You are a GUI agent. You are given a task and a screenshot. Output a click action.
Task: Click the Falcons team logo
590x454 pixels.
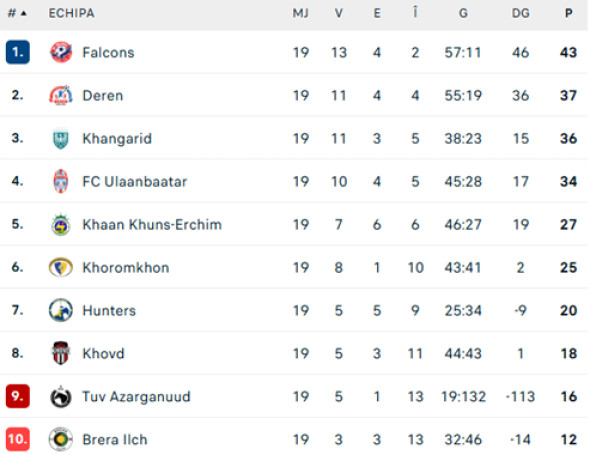click(x=61, y=52)
